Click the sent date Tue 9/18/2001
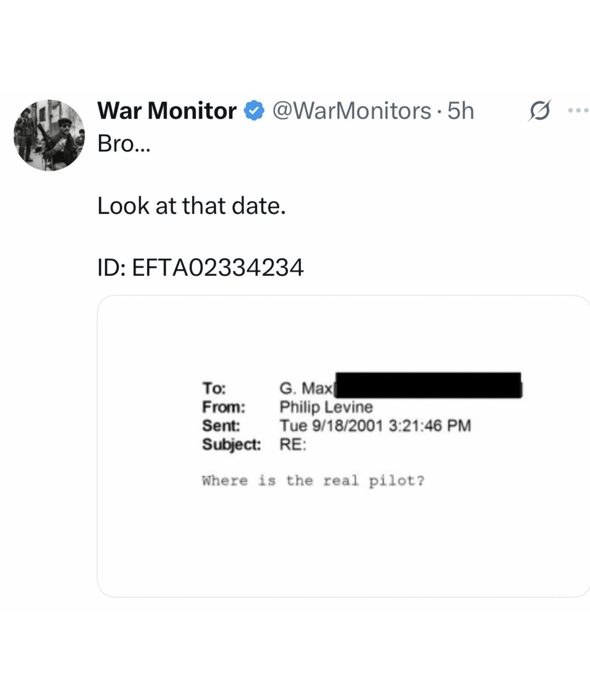The image size is (590, 700). point(331,425)
